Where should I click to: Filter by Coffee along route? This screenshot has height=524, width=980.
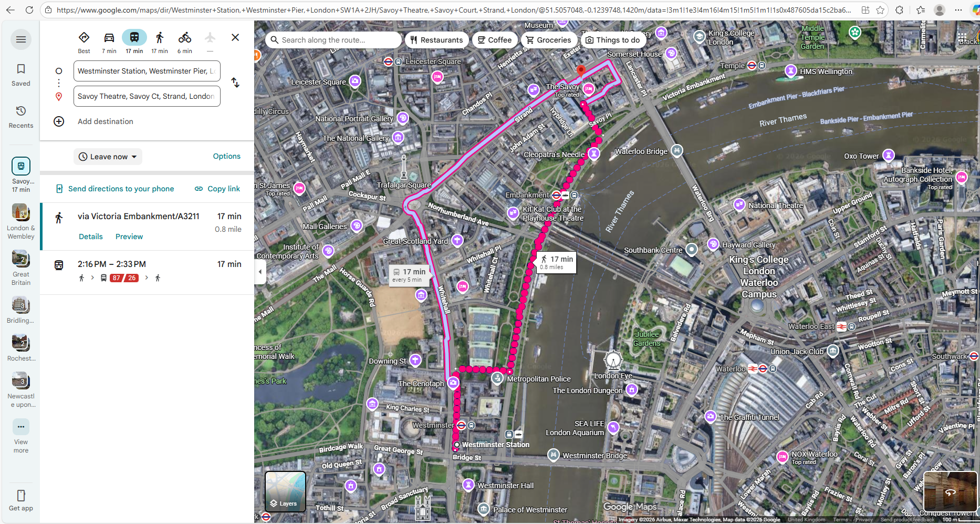coord(495,40)
